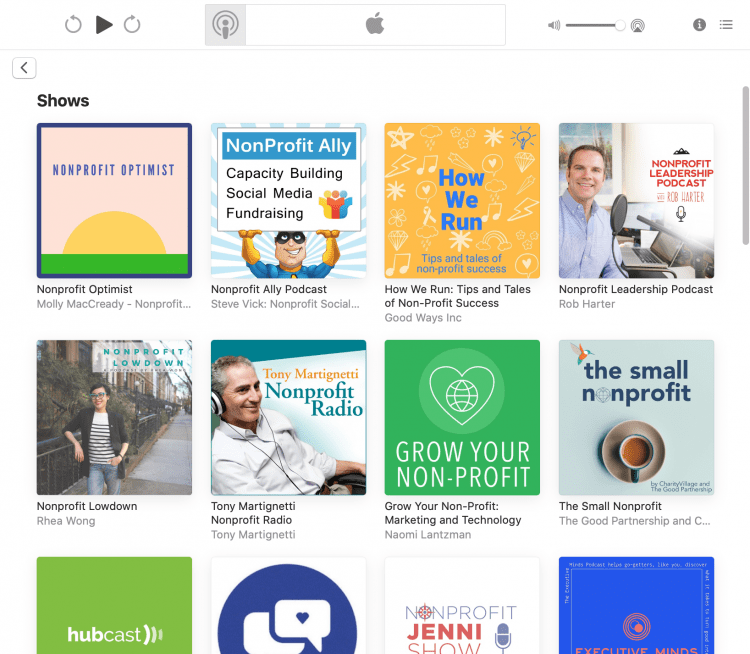Screen dimensions: 750x654
Task: Click the Shows section heading
Action: 63,100
